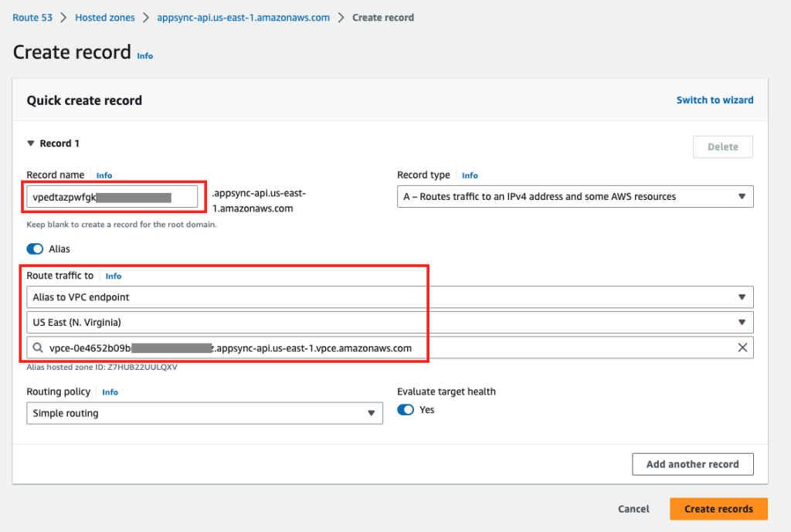Collapse the Record 1 section
The width and height of the screenshot is (791, 532).
(30, 143)
